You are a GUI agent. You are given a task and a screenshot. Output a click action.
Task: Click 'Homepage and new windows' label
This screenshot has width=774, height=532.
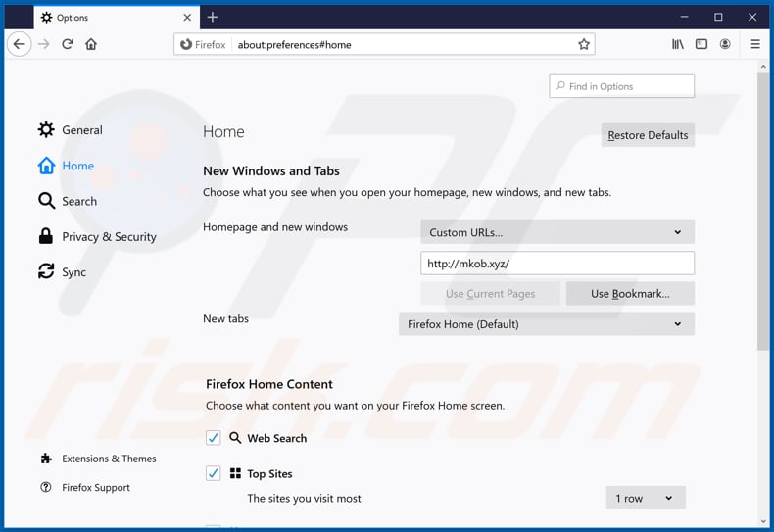(275, 227)
